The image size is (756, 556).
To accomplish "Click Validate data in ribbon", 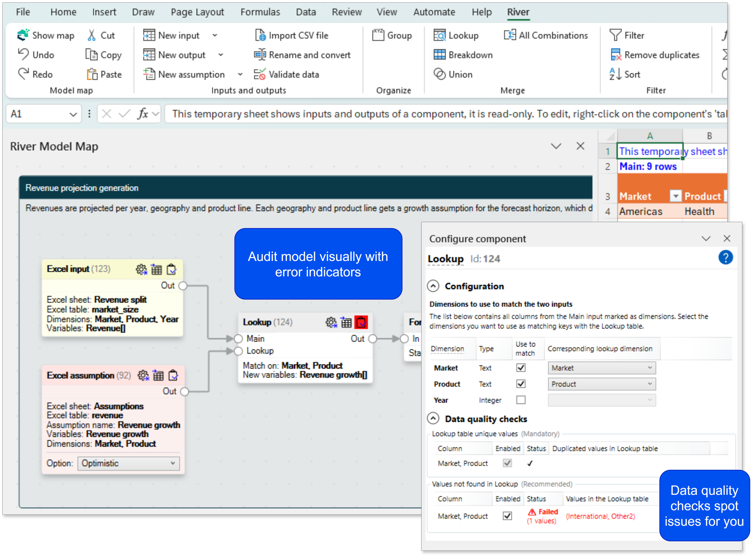I will tap(286, 74).
